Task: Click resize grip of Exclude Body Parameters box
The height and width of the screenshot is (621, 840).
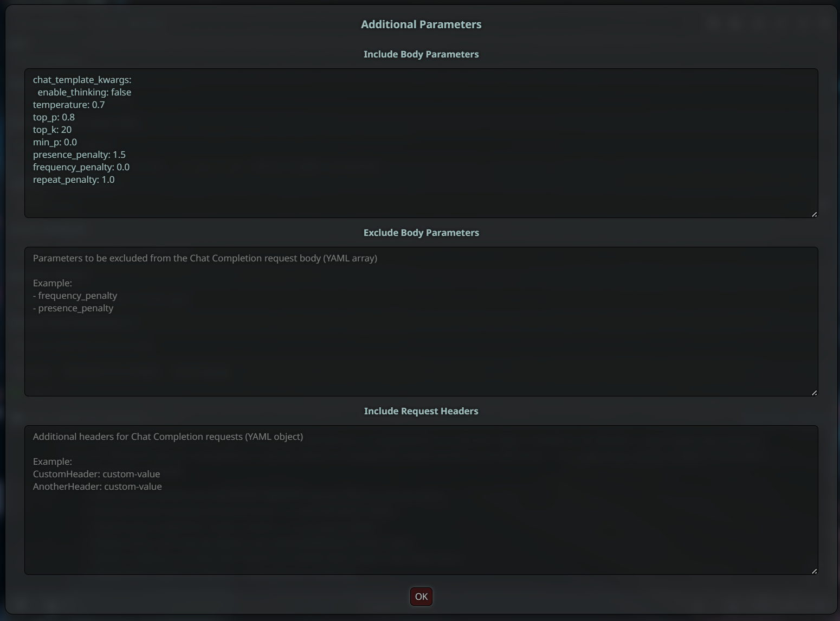Action: coord(814,393)
